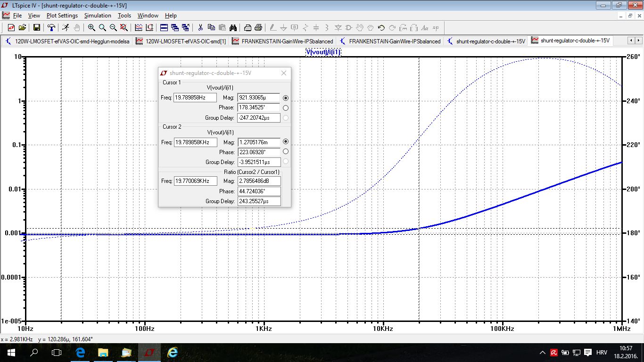644x362 pixels.
Task: Click the Undo arrow icon
Action: (381, 27)
